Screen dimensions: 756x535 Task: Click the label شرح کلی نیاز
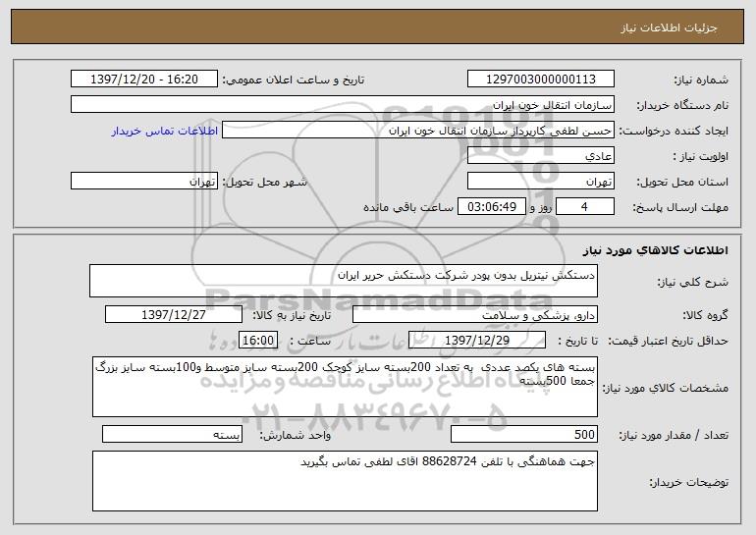(693, 282)
